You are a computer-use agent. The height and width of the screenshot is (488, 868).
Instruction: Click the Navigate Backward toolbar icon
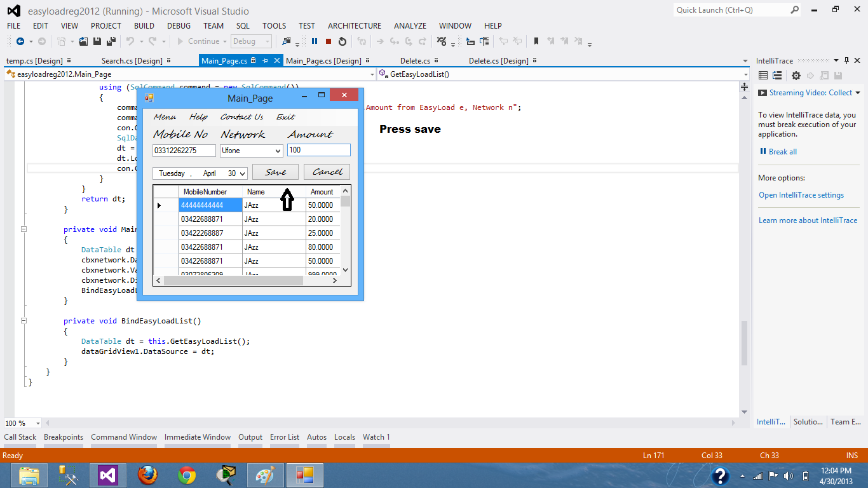pyautogui.click(x=20, y=41)
